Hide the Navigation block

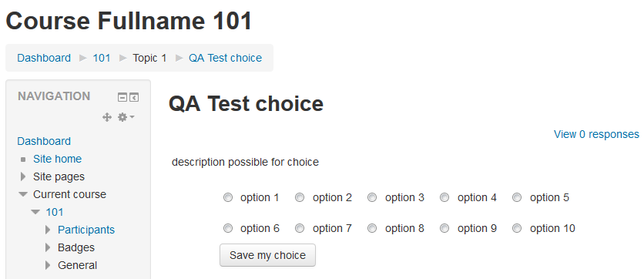pyautogui.click(x=122, y=97)
